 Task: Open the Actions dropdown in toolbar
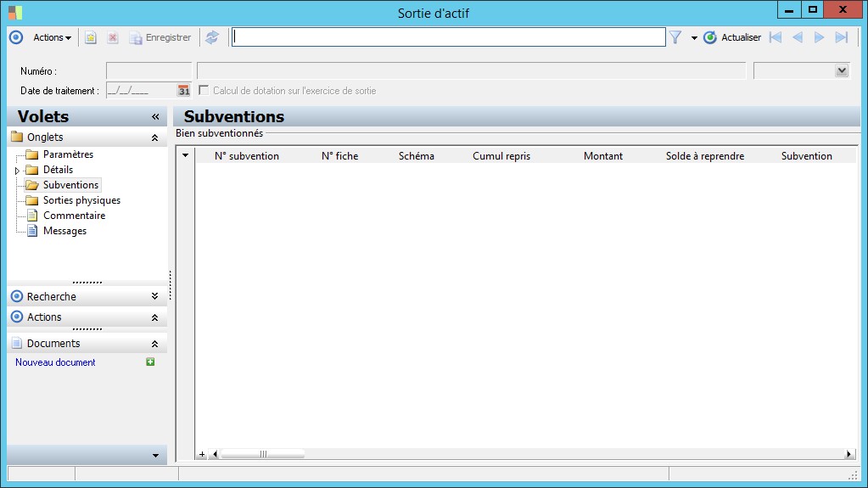point(52,37)
